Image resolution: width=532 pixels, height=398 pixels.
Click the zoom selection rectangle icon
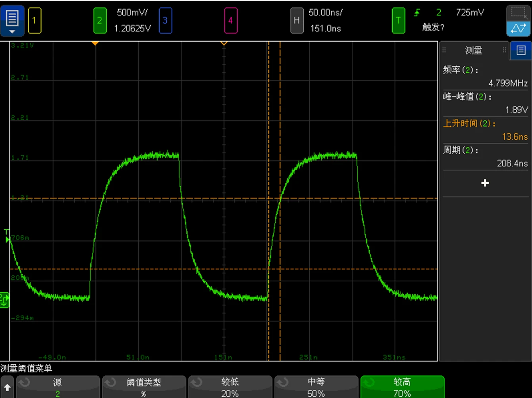[x=518, y=13]
